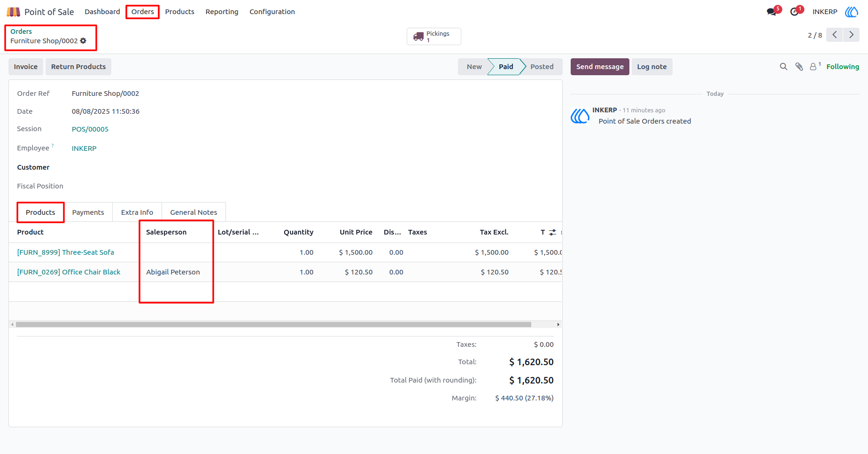Click INKERP avatar in chatter message
This screenshot has width=868, height=454.
(580, 116)
